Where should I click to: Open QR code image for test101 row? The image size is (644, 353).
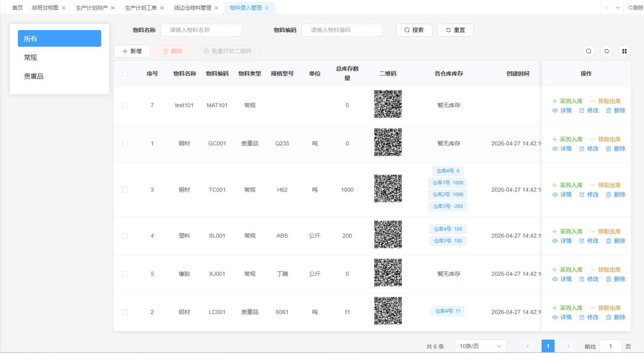coord(388,104)
